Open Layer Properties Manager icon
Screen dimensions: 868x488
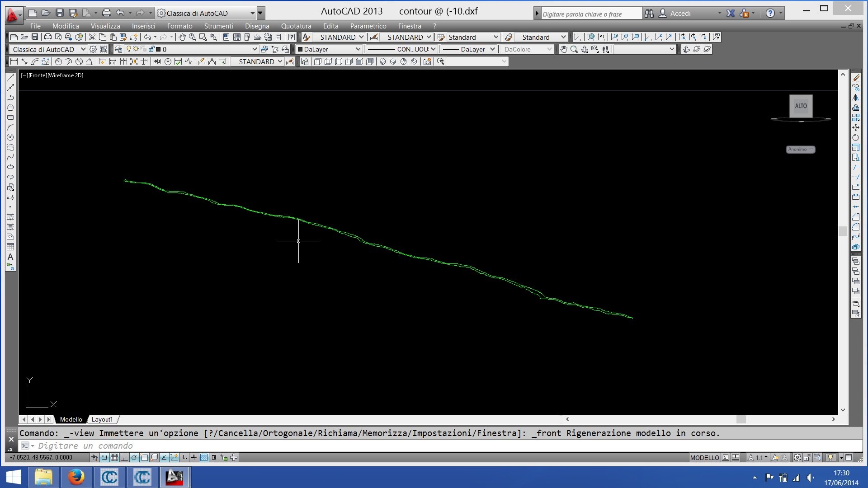118,49
